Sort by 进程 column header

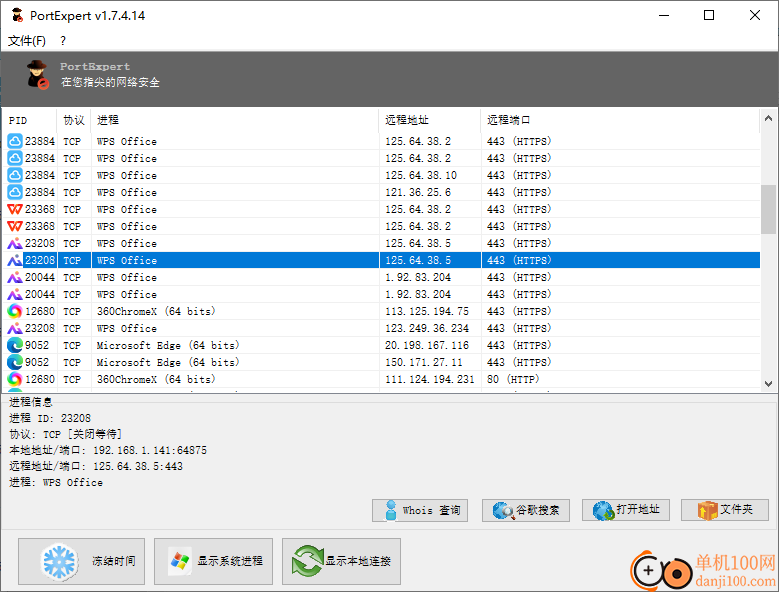(x=235, y=120)
